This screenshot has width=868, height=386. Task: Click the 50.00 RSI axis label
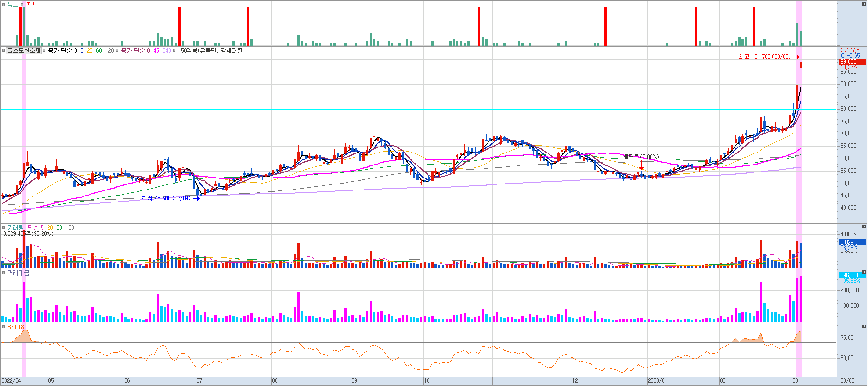pos(847,358)
